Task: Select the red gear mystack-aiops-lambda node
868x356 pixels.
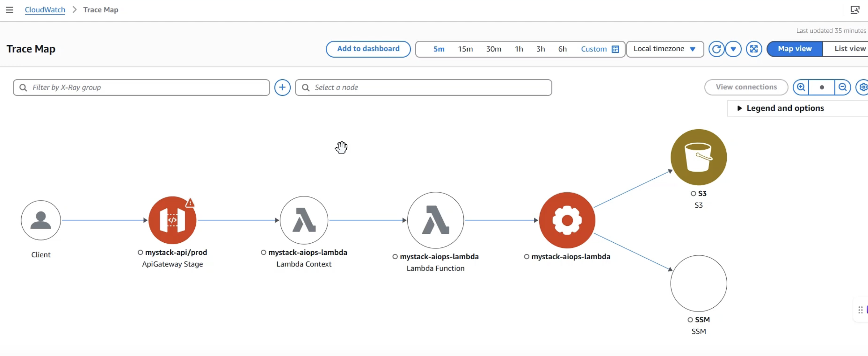Action: tap(567, 220)
